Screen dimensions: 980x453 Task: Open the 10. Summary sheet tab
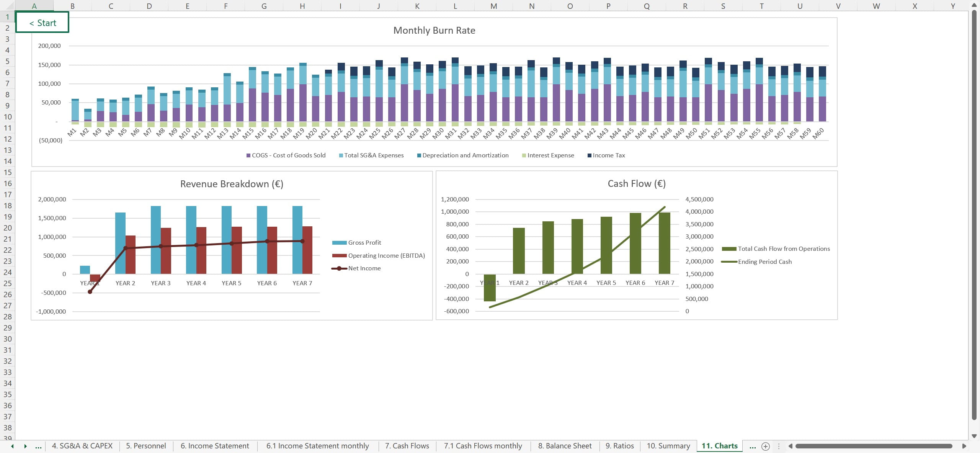[668, 446]
